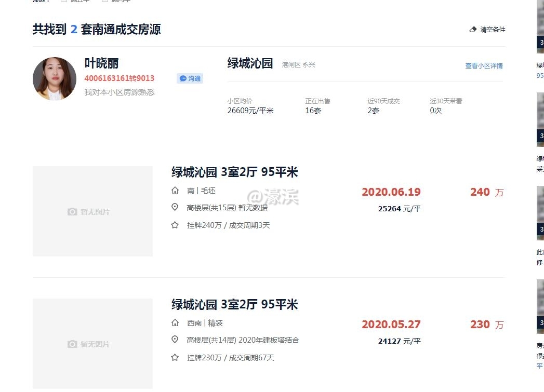
Task: Click the camera icon in the first 暂无图片 placeholder
Action: click(72, 211)
